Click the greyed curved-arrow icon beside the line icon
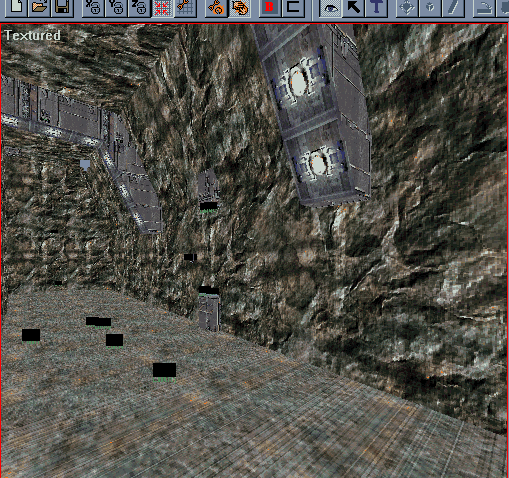The image size is (509, 478). [484, 7]
